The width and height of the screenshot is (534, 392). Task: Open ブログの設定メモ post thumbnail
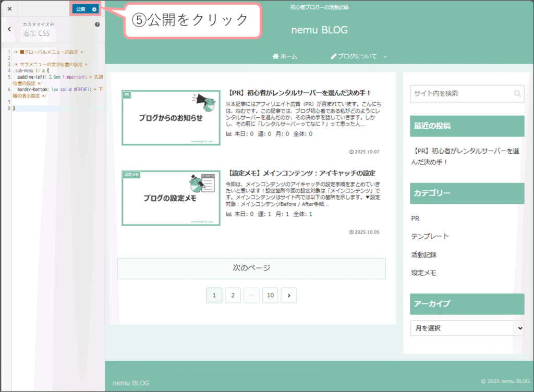point(171,198)
